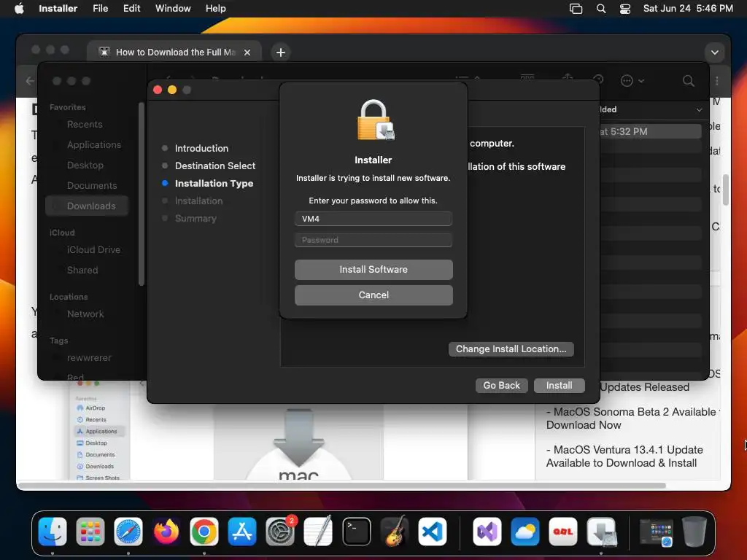The image size is (747, 560).
Task: Click the Go Back button
Action: 502,385
